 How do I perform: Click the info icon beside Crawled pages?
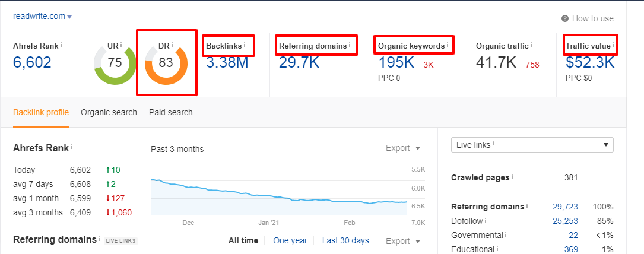tap(512, 177)
